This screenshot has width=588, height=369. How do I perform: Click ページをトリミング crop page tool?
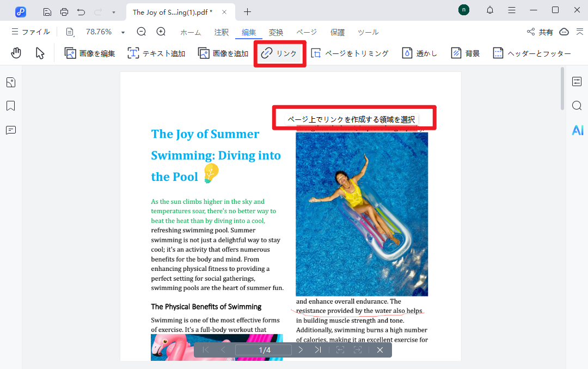(350, 53)
